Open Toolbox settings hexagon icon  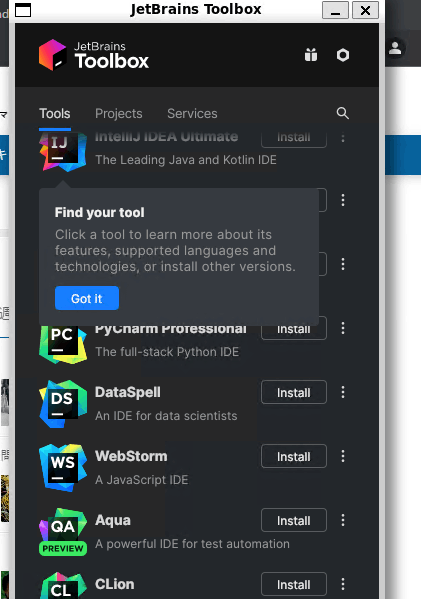[x=343, y=55]
